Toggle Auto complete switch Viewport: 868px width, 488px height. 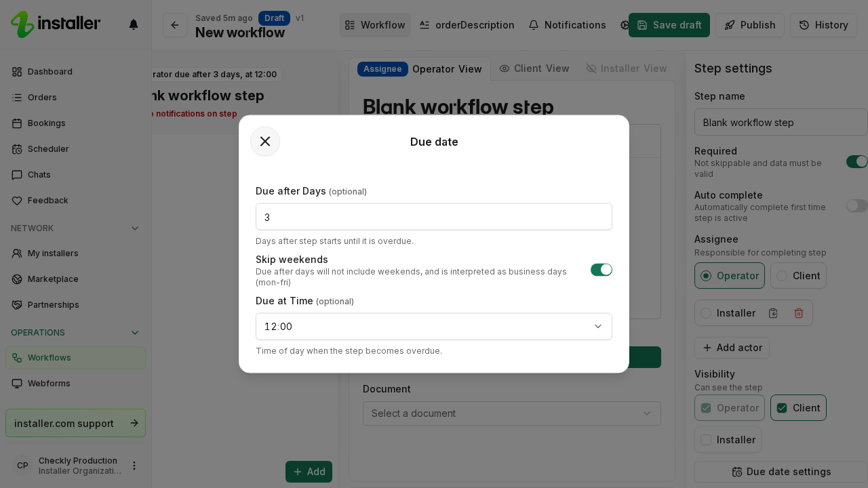tap(857, 205)
